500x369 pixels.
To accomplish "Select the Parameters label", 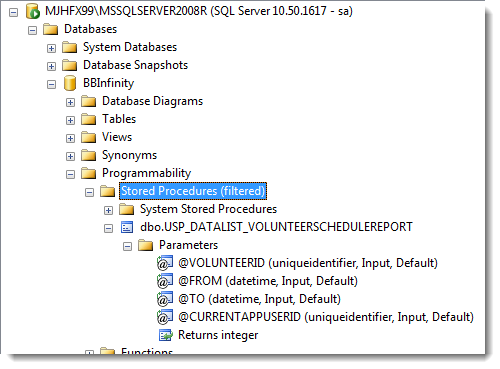I will coord(189,245).
